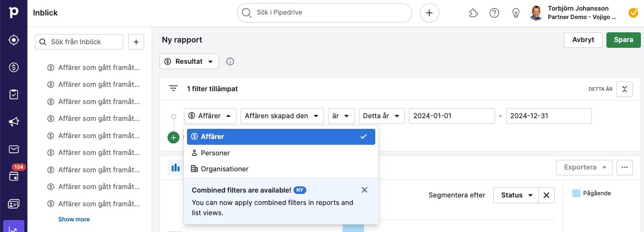Click the Spara button
Screen dimensions: 644x232
point(624,39)
